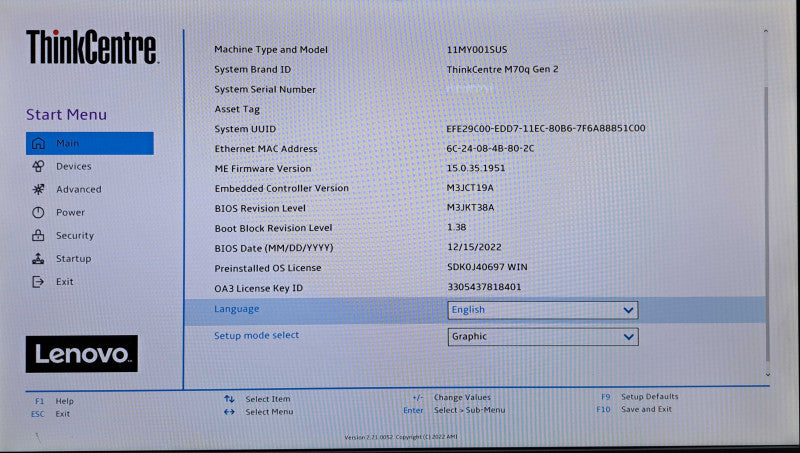This screenshot has height=453, width=800.
Task: Click the Security lock icon
Action: coord(38,235)
